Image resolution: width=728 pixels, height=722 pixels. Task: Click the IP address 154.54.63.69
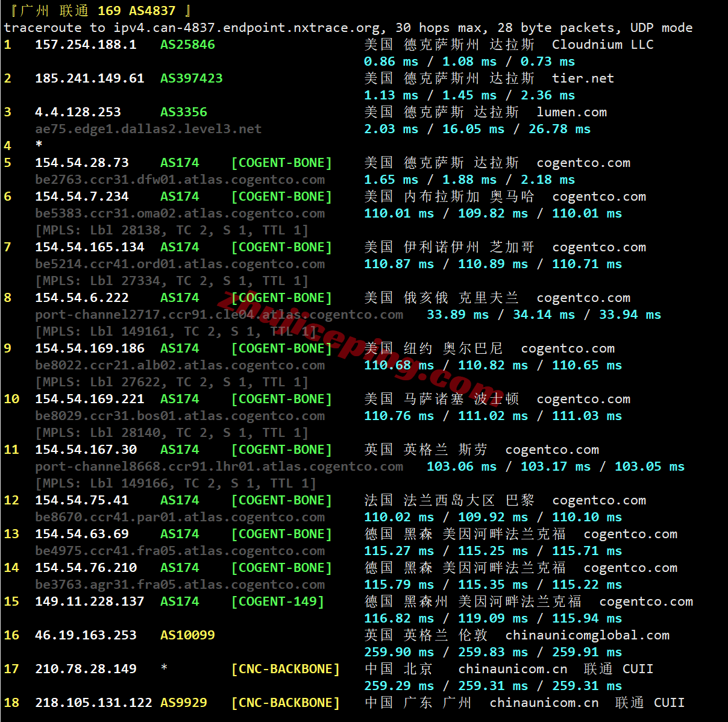(82, 534)
